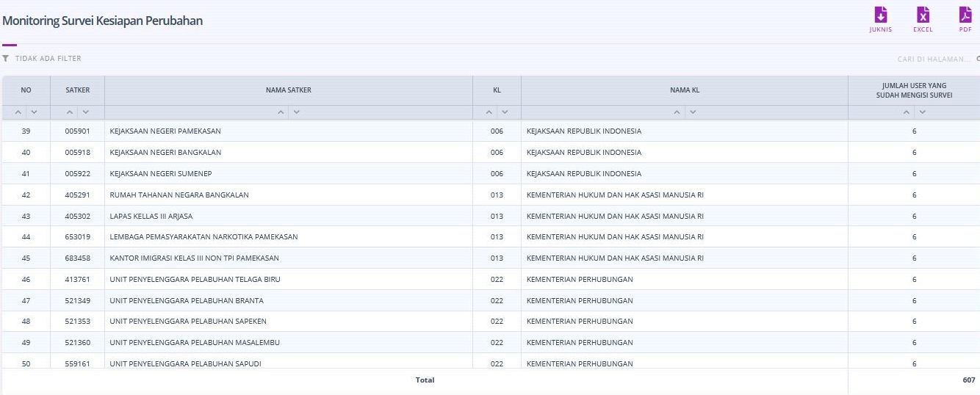
Task: Click satker code 521360
Action: [77, 342]
